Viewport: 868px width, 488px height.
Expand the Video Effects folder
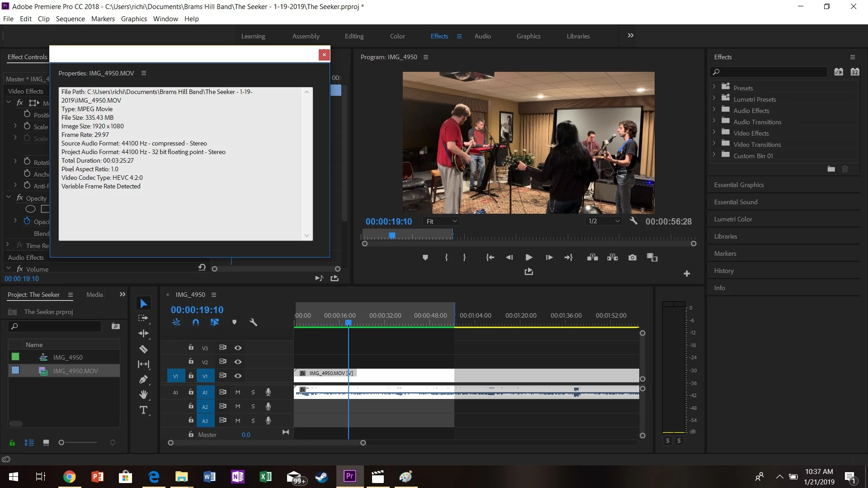pyautogui.click(x=714, y=133)
